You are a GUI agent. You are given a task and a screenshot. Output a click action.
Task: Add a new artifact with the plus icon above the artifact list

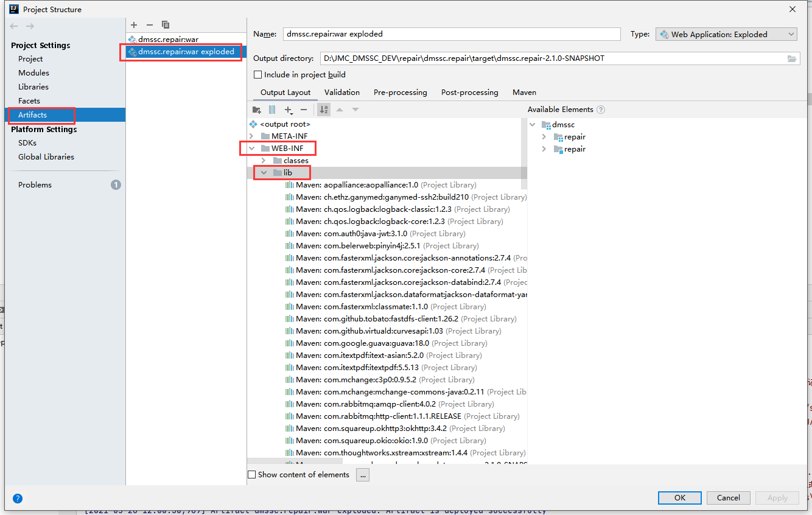[x=134, y=25]
